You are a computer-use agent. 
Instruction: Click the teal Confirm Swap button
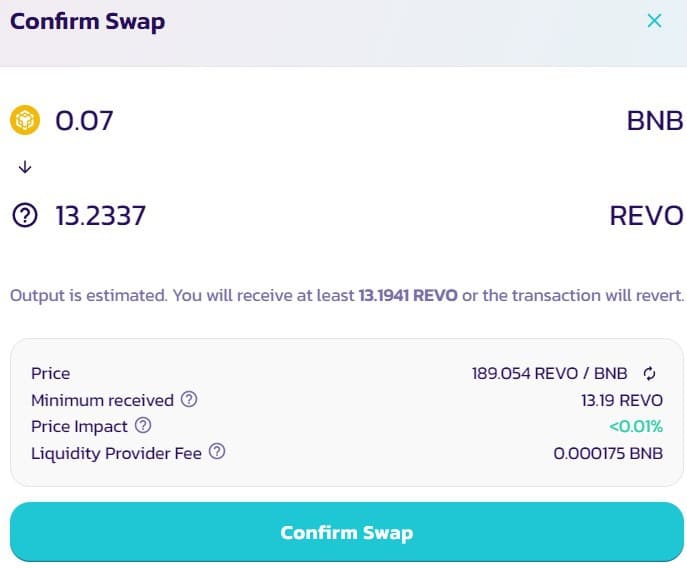(x=347, y=532)
